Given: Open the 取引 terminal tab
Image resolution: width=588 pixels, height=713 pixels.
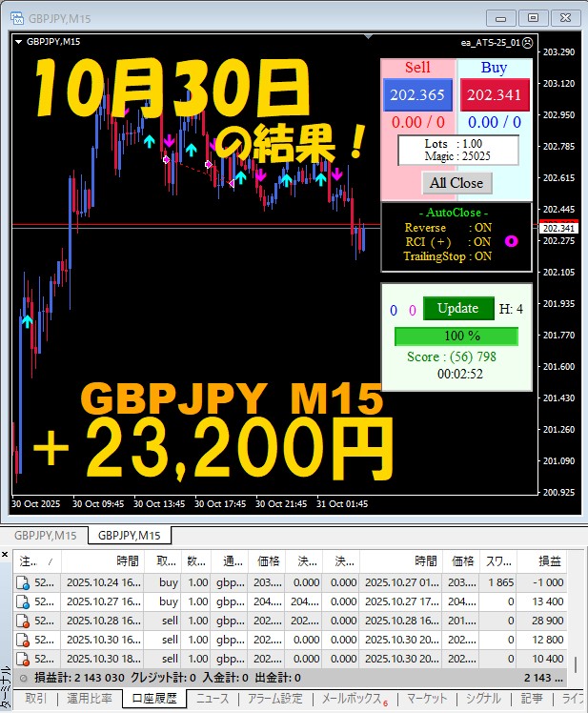Looking at the screenshot, I should pyautogui.click(x=36, y=699).
